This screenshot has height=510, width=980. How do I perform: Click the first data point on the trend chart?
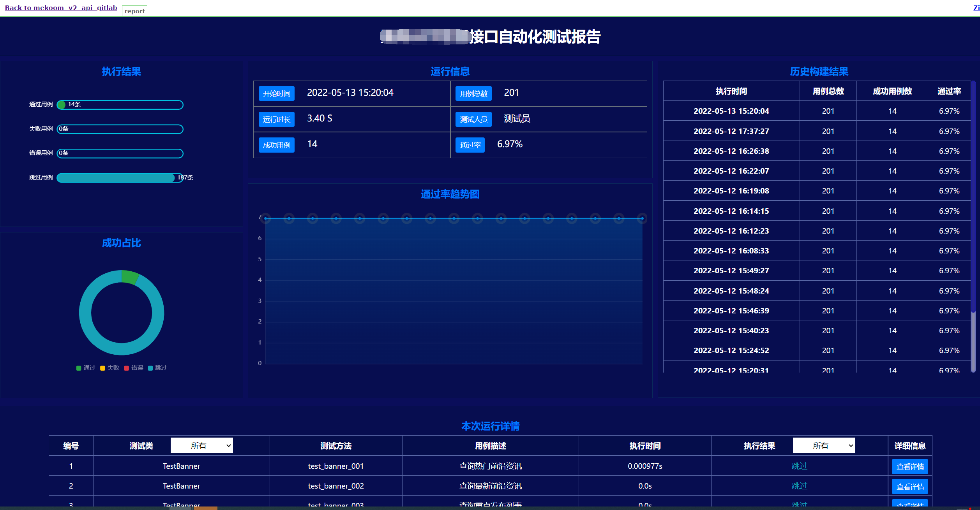[266, 218]
